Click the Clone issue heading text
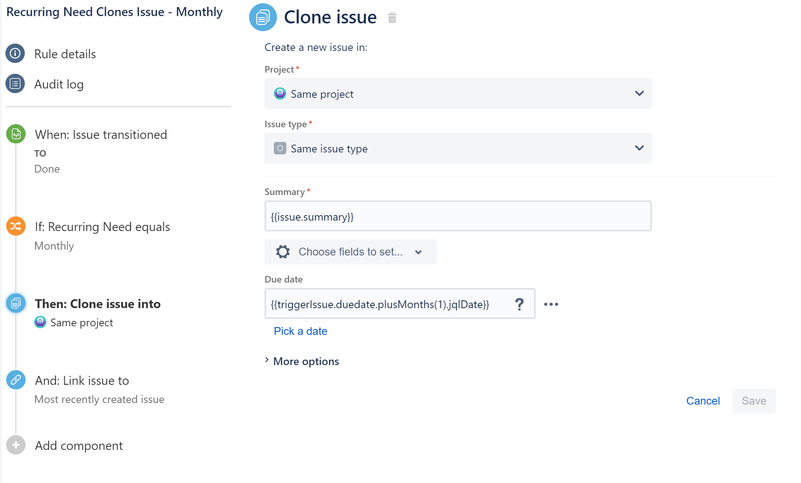This screenshot has width=801, height=483. coord(330,17)
